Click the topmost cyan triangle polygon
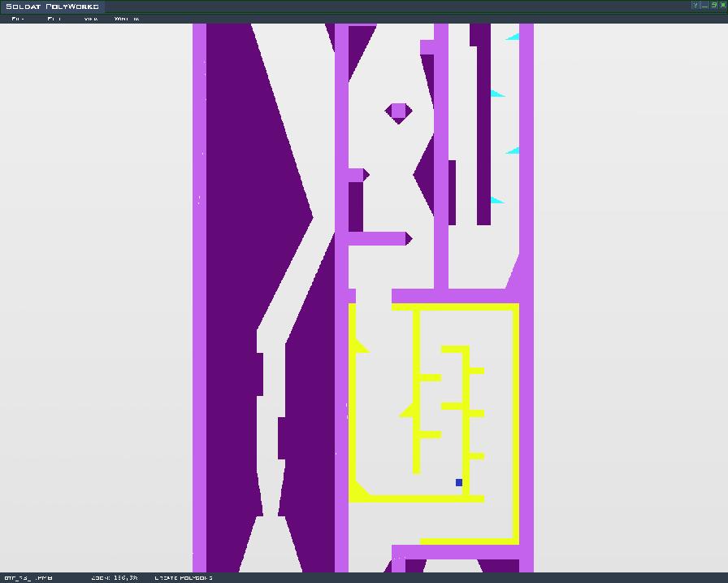 (x=514, y=37)
